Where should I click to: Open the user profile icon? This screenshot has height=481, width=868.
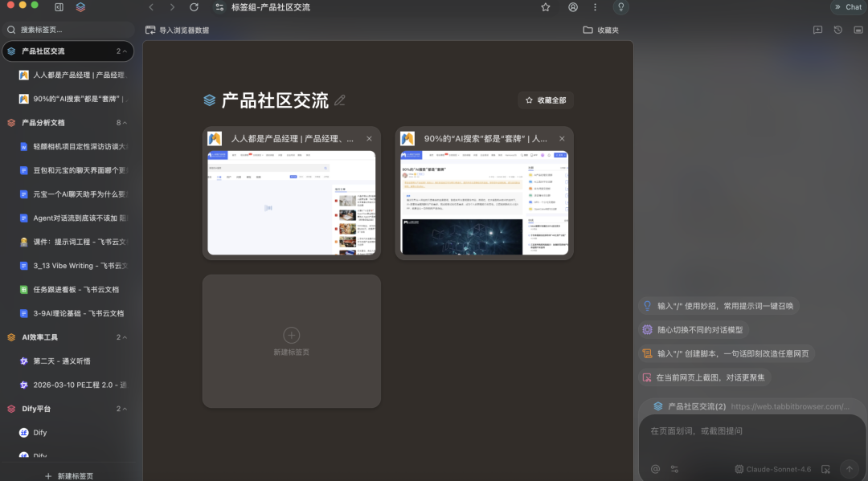(573, 7)
